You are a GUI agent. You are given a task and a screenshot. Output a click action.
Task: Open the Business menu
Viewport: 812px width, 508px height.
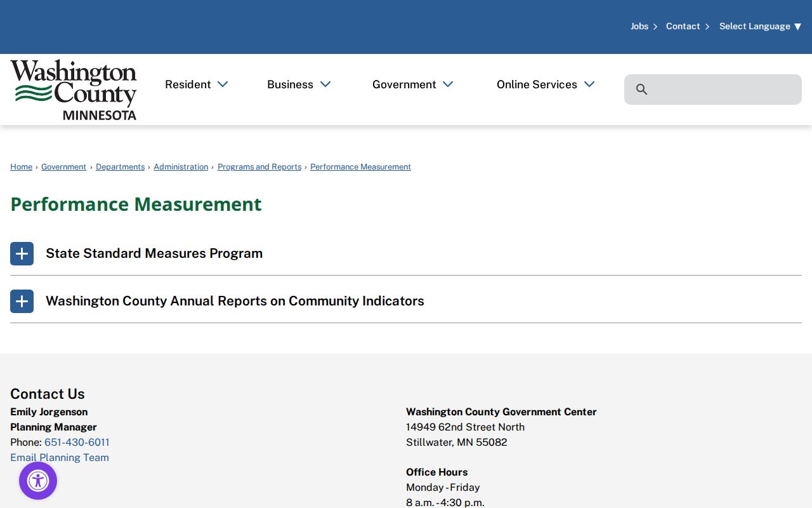click(290, 84)
